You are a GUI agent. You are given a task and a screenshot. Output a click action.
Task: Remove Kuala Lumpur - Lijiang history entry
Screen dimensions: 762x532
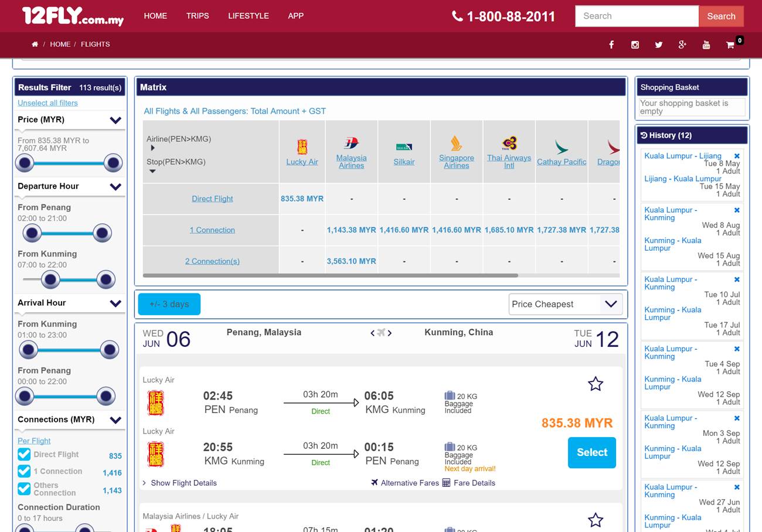pos(737,156)
